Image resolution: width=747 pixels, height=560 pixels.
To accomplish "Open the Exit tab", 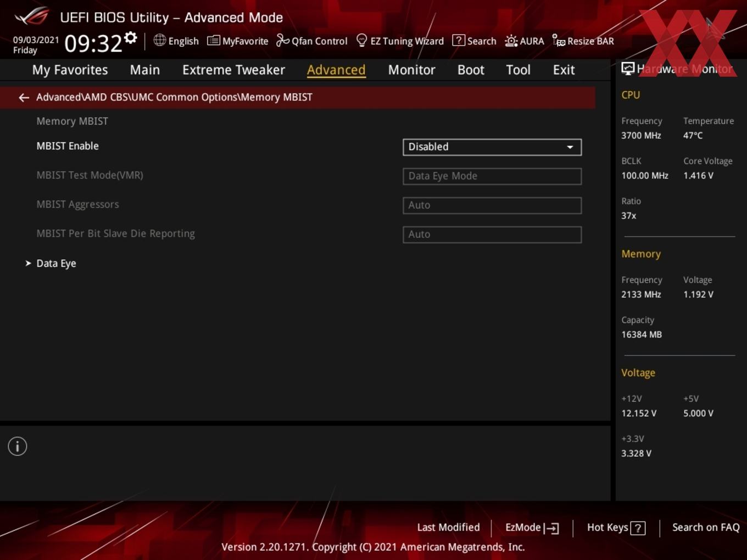I will (x=564, y=70).
